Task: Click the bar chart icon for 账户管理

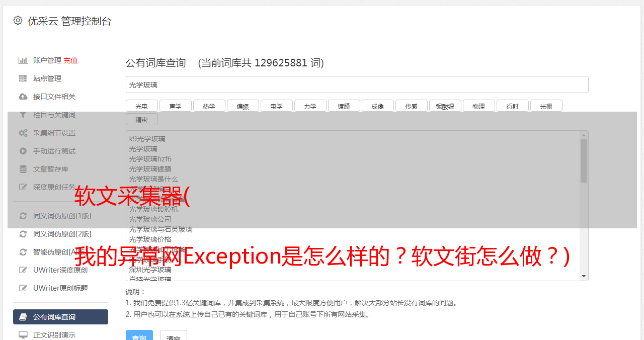Action: 23,60
